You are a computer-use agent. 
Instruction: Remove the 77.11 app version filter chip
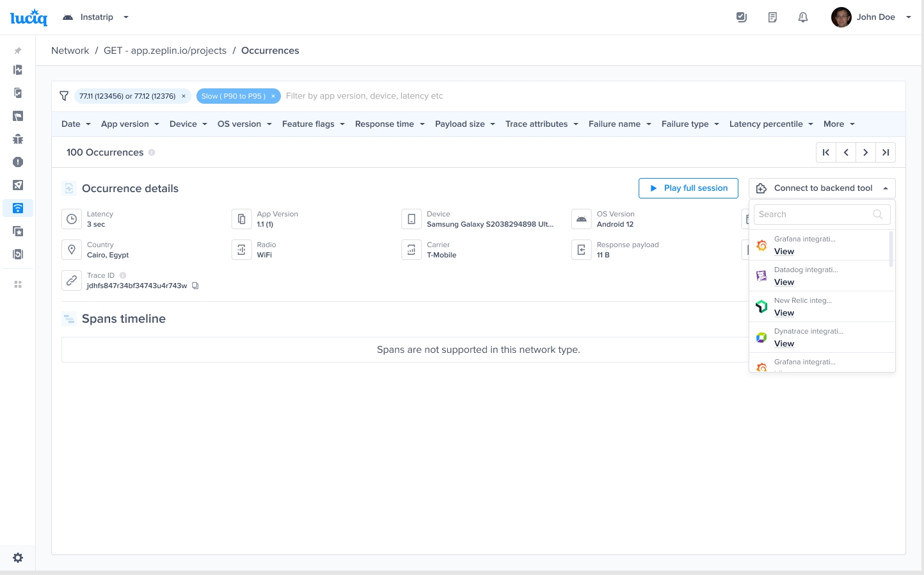point(184,96)
